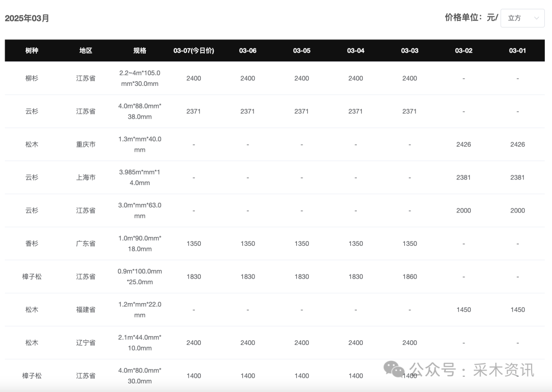552x392 pixels.
Task: Click the 规格 column header
Action: pyautogui.click(x=140, y=51)
